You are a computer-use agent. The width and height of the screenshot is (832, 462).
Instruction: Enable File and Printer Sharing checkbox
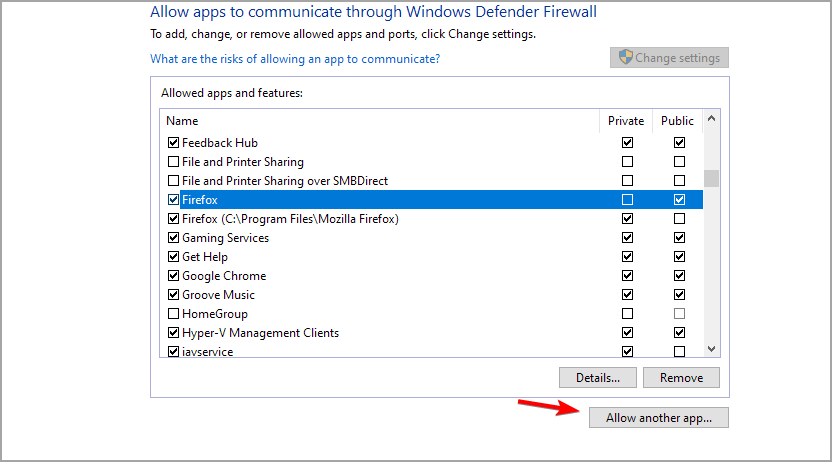[x=174, y=162]
